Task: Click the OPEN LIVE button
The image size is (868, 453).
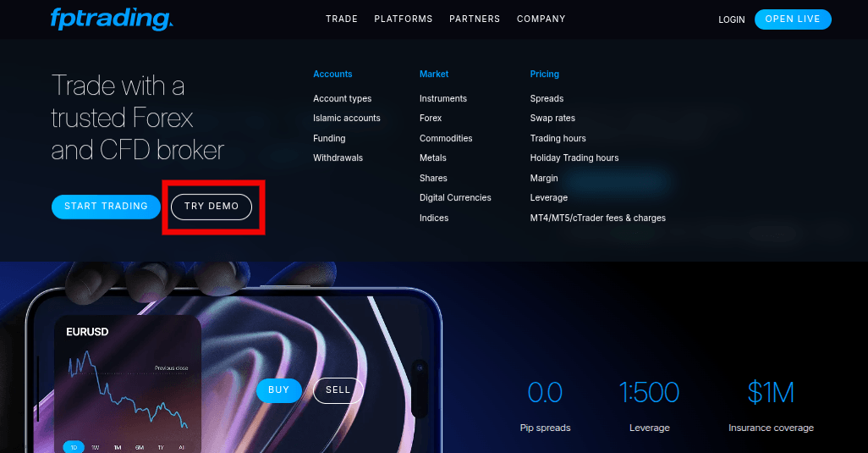Action: (x=793, y=19)
